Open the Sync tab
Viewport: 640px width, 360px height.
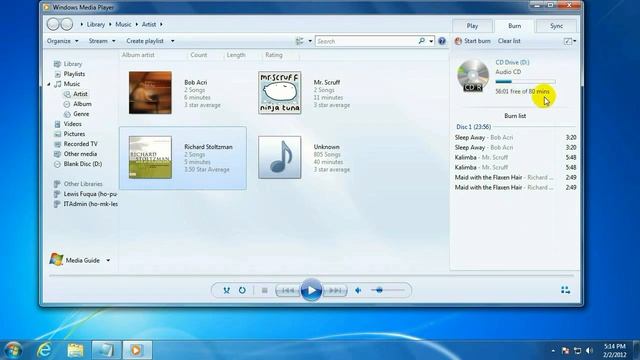(556, 26)
